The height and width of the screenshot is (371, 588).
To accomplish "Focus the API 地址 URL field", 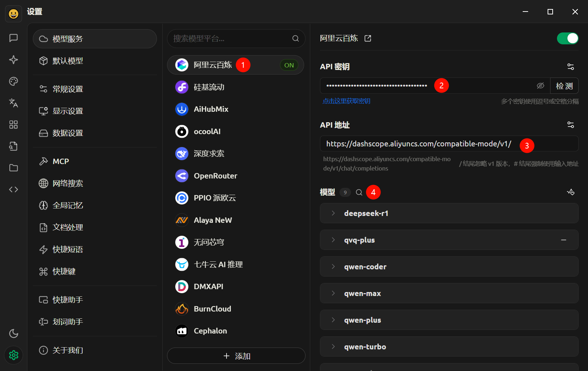I will [x=449, y=143].
